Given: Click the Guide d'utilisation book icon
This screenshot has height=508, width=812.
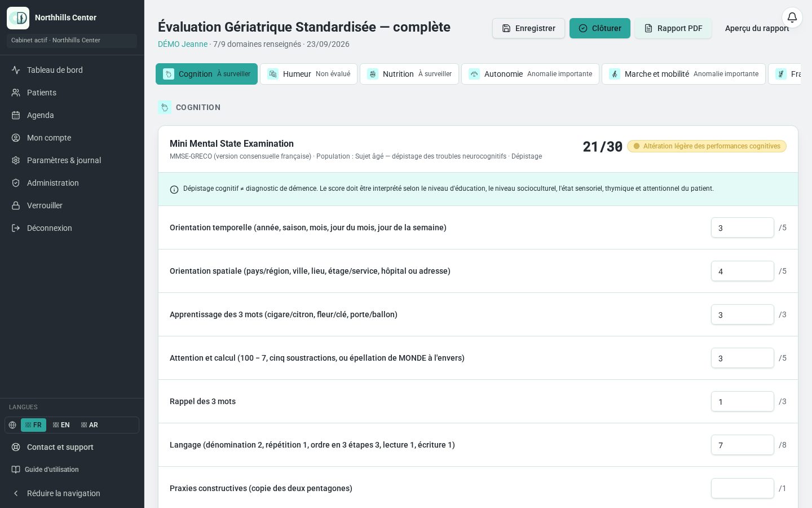Looking at the screenshot, I should click(16, 470).
